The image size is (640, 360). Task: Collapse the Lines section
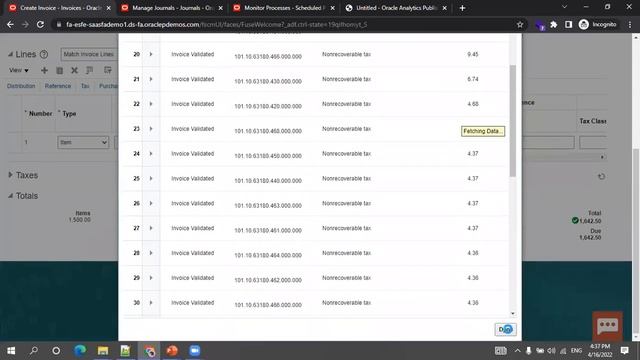pyautogui.click(x=11, y=54)
